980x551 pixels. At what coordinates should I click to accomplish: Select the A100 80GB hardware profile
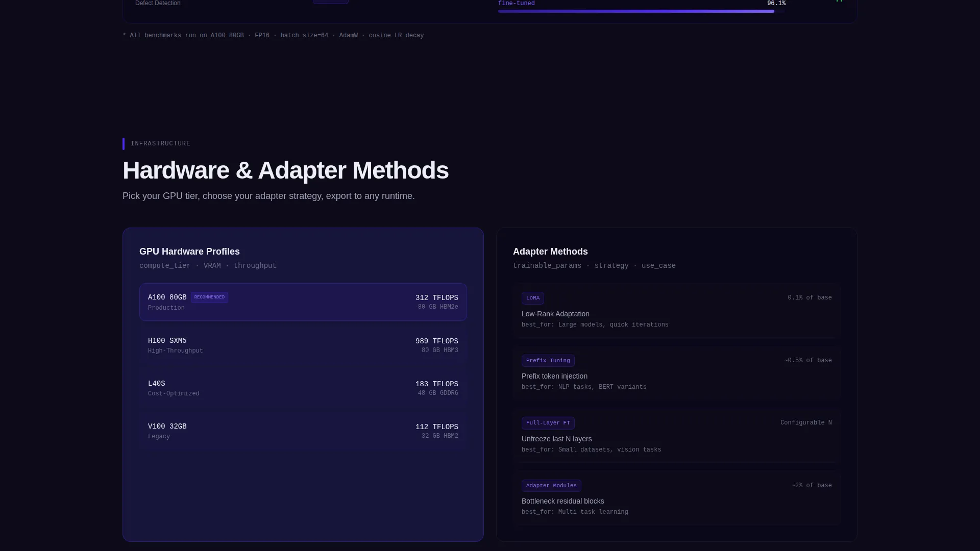tap(303, 302)
